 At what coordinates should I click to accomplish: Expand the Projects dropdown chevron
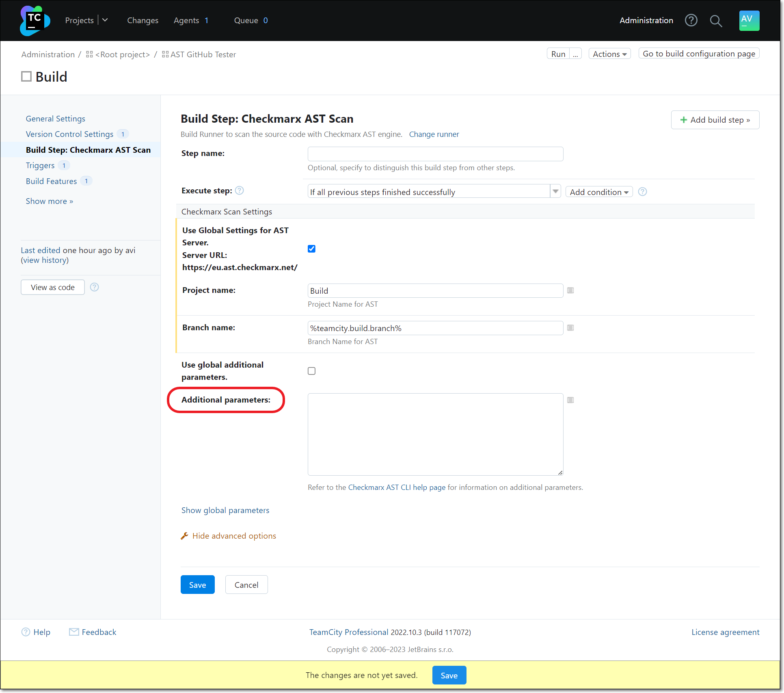point(105,20)
